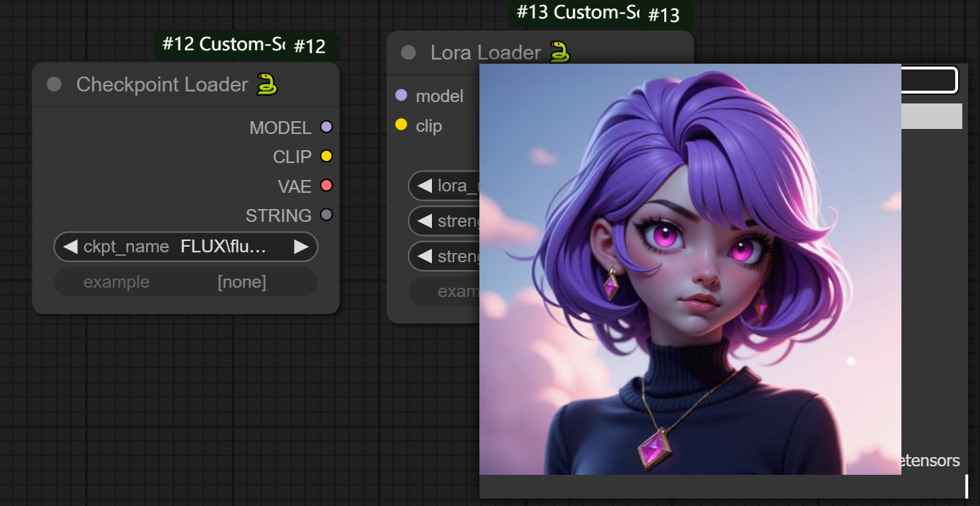The height and width of the screenshot is (506, 980).
Task: Select previous ckpt_name with the left arrow
Action: 70,247
